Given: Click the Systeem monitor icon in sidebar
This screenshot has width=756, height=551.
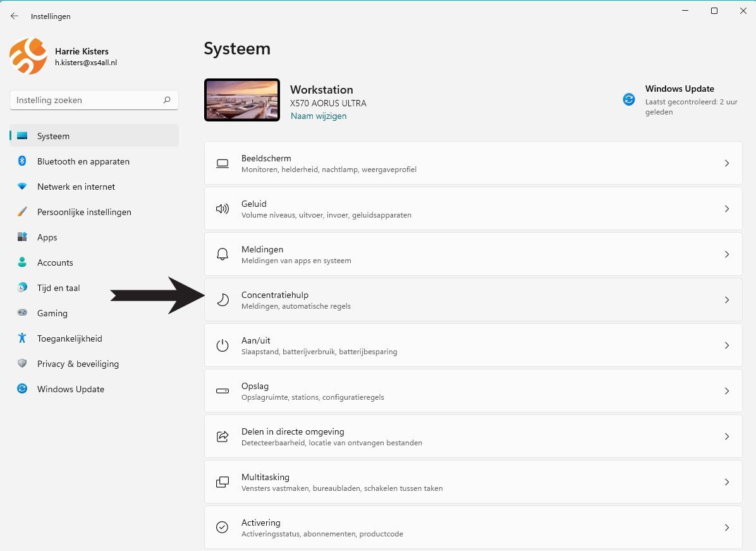Looking at the screenshot, I should pos(22,136).
